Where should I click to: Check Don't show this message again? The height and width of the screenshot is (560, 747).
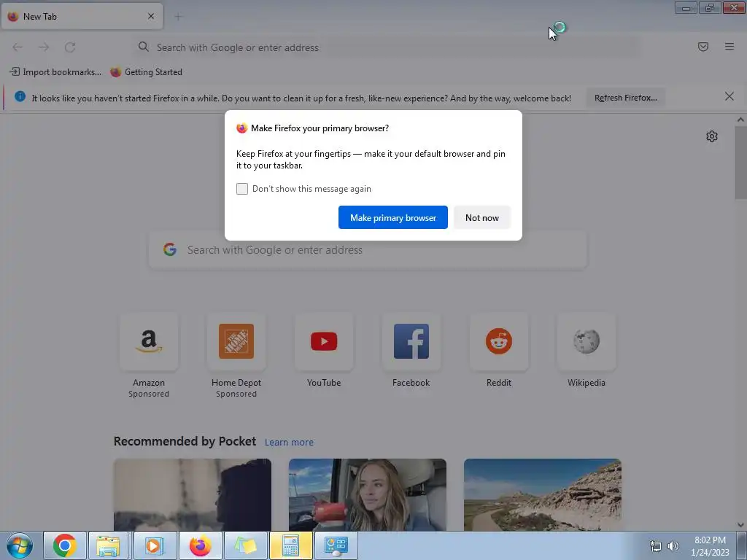[x=242, y=189]
